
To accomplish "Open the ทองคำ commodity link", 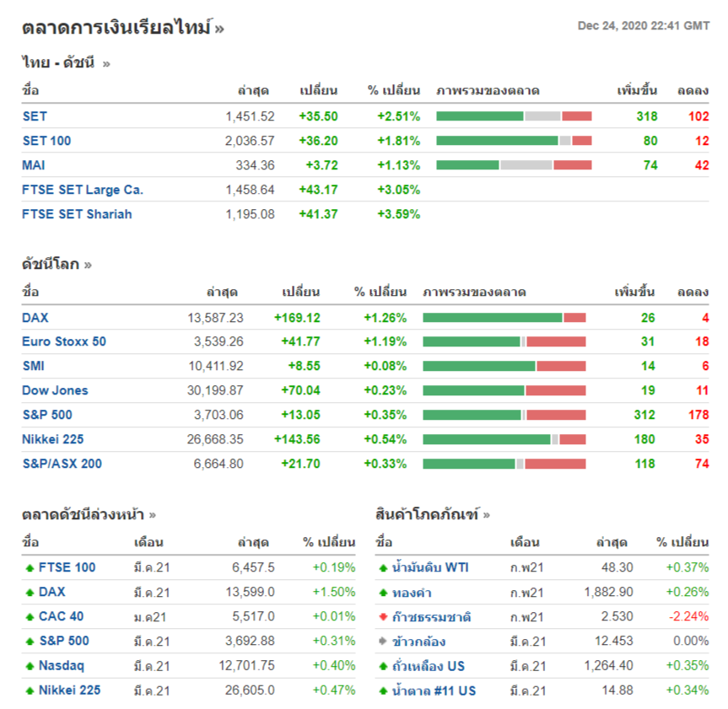I will pos(412,593).
